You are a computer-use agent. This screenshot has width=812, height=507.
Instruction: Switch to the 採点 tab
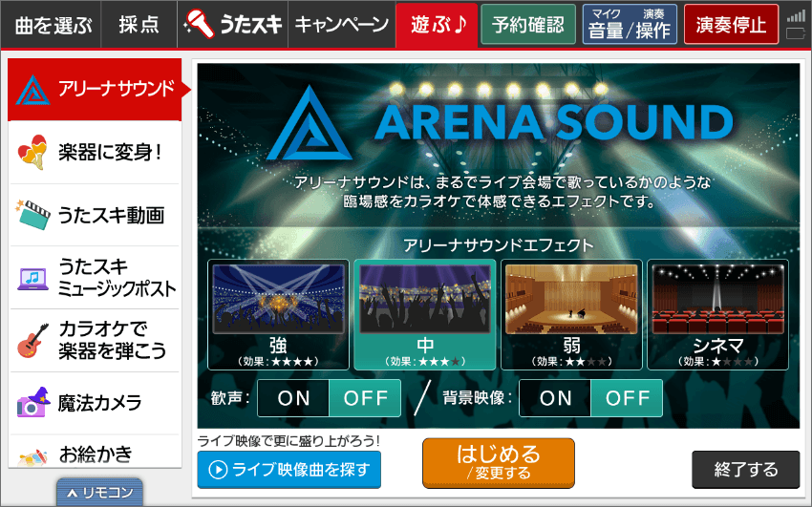[x=139, y=25]
